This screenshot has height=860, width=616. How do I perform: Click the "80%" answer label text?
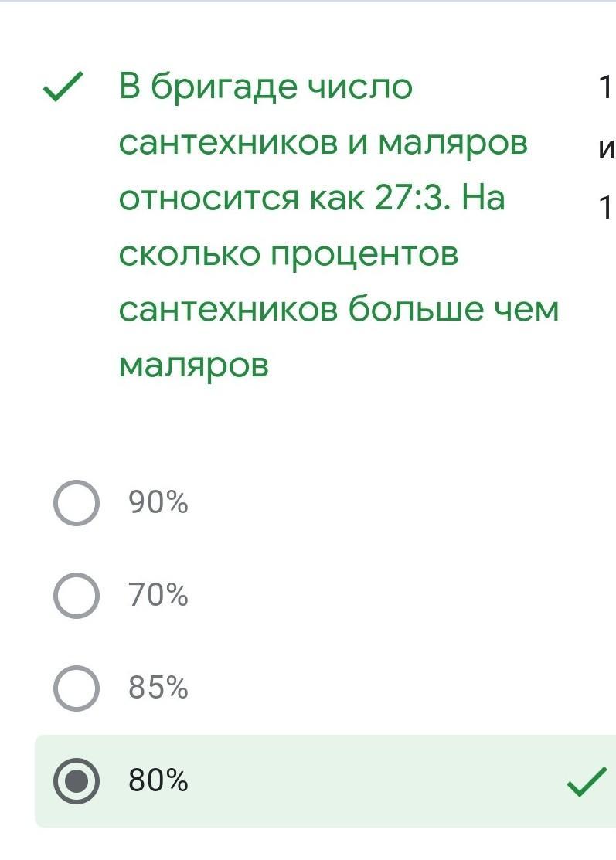point(158,781)
